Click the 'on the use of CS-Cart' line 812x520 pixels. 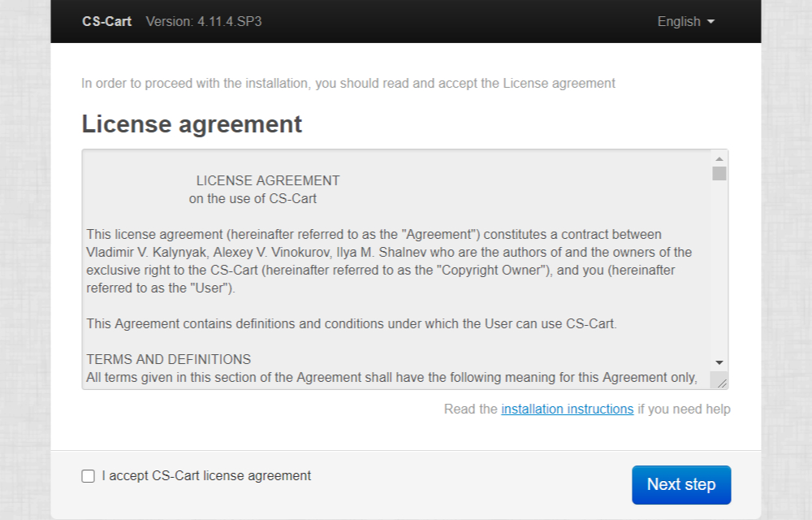(253, 199)
